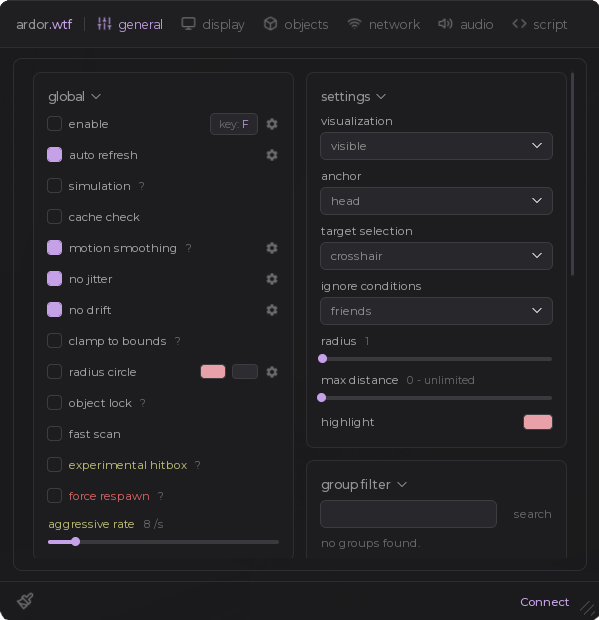Open the visualization dropdown
Image resolution: width=599 pixels, height=620 pixels.
[436, 146]
